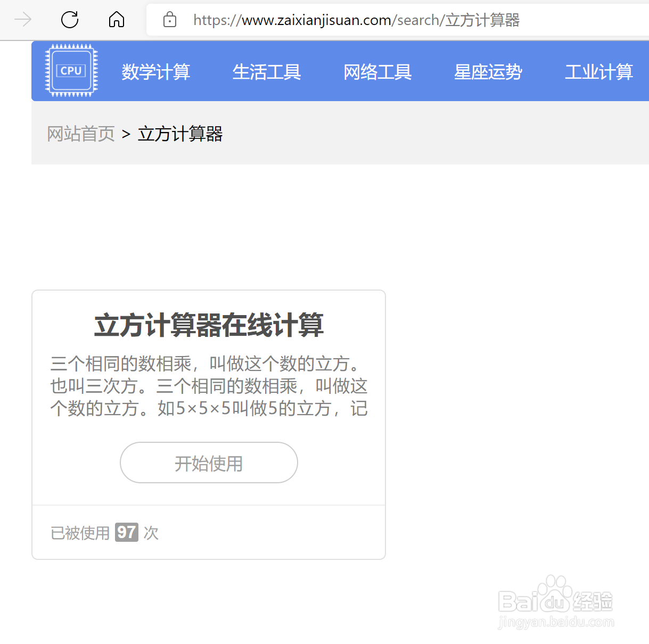Click the CPU site logo
The image size is (649, 644).
point(71,70)
